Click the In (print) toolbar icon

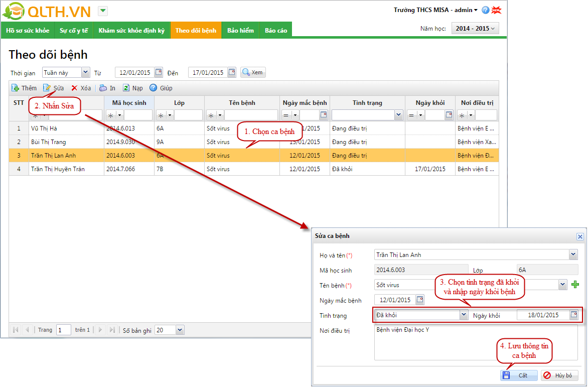point(103,88)
